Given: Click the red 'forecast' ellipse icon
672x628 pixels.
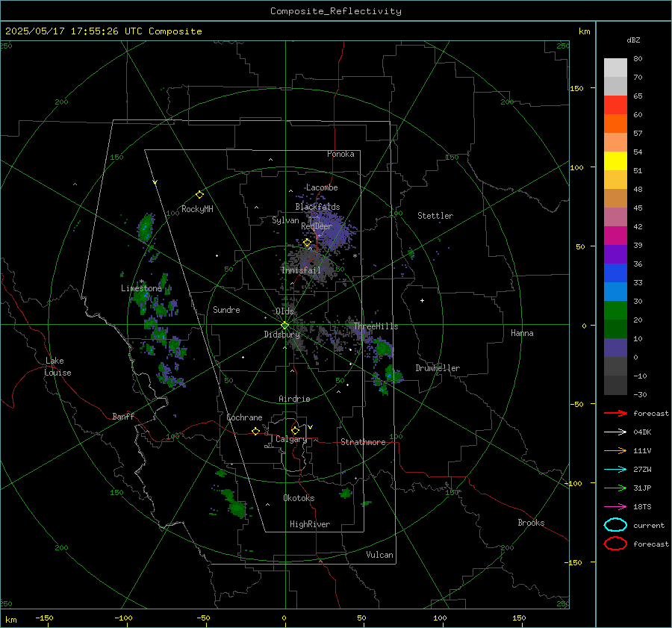Looking at the screenshot, I should pos(615,544).
